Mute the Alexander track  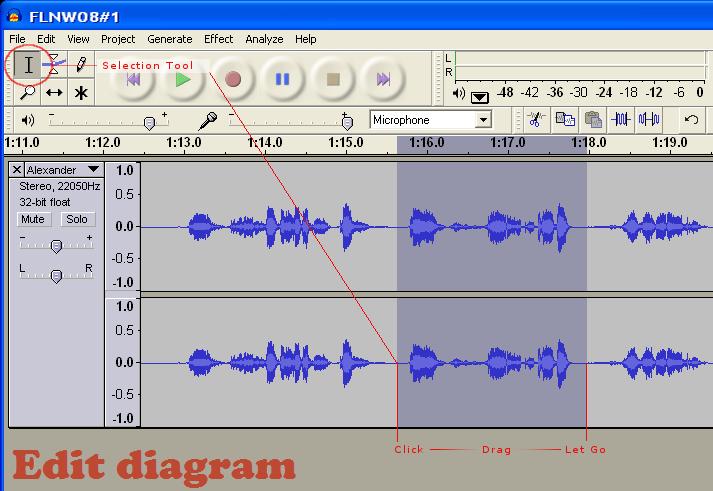pyautogui.click(x=33, y=219)
